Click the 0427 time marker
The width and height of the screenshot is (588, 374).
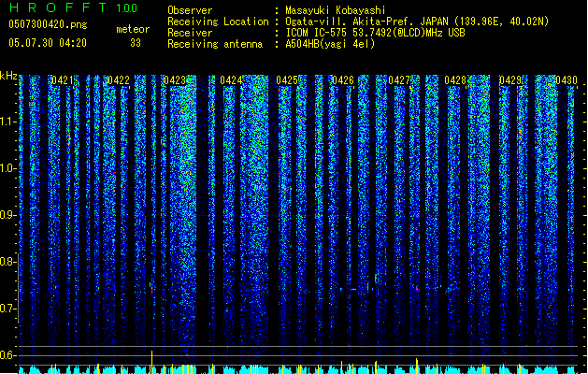click(399, 80)
